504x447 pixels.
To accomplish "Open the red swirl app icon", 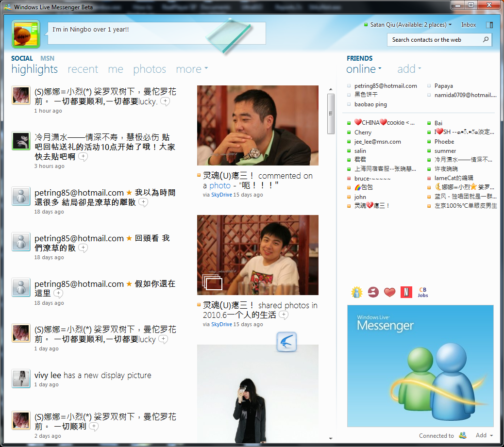I will click(x=373, y=292).
